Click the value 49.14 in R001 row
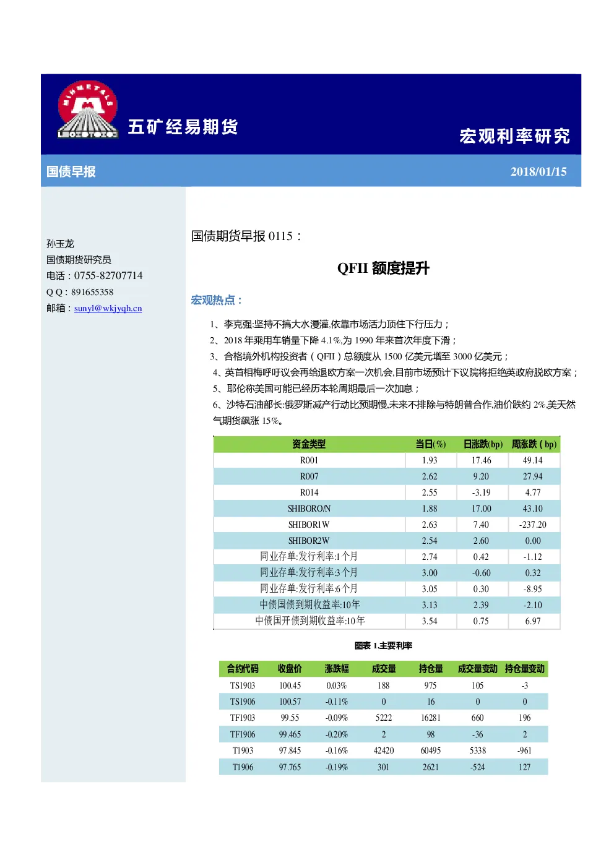The width and height of the screenshot is (614, 868). pyautogui.click(x=533, y=460)
